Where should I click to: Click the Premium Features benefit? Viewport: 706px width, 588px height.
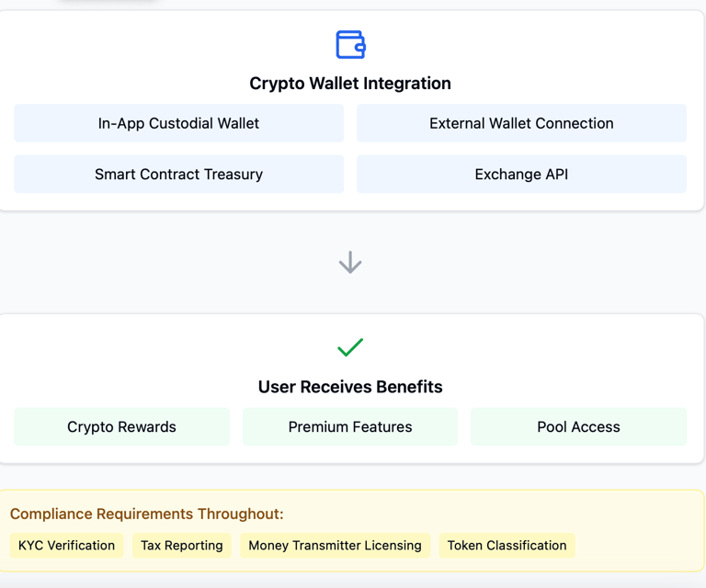point(350,427)
